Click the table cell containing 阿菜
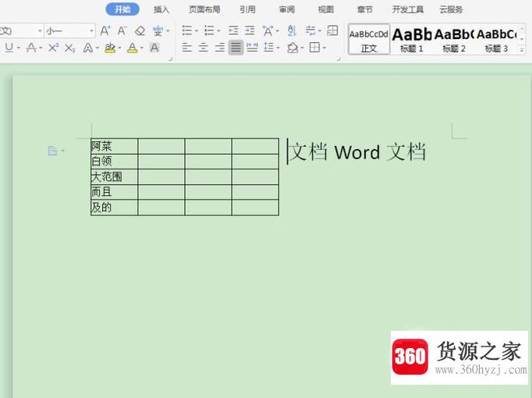Image resolution: width=532 pixels, height=398 pixels. click(x=115, y=146)
